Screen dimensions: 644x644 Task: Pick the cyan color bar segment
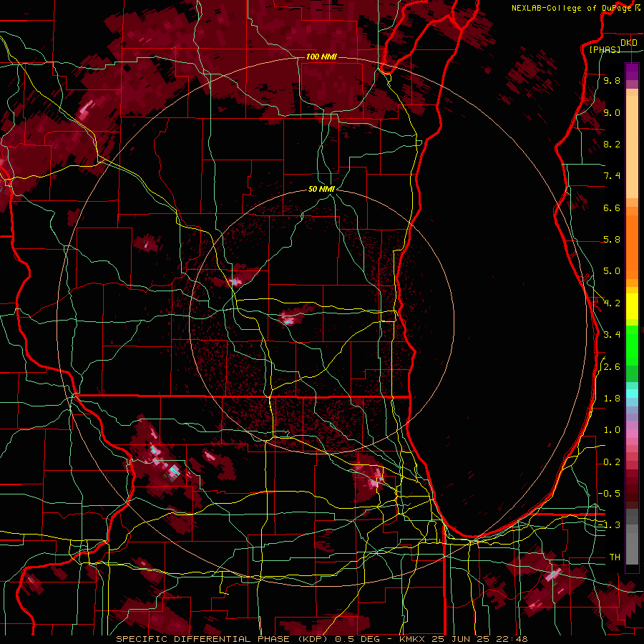(632, 393)
